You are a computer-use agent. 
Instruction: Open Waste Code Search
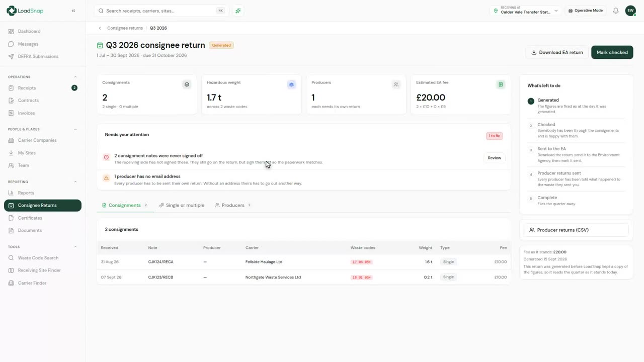[43, 258]
